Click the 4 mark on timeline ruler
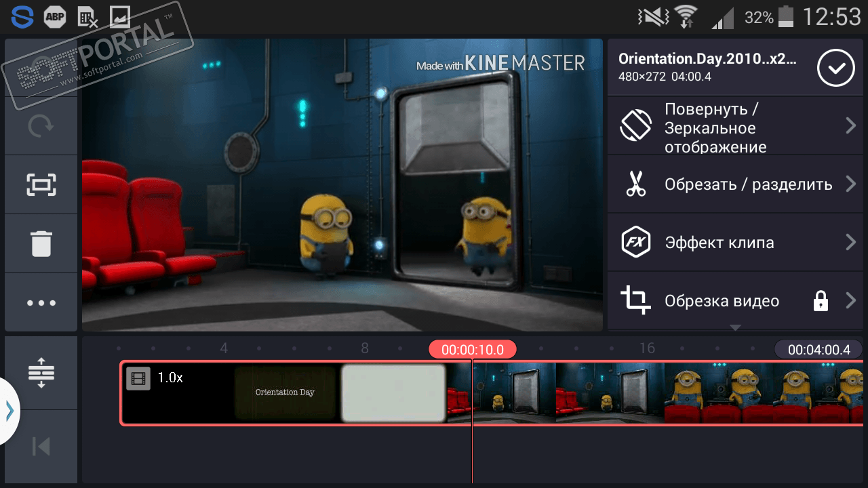868x488 pixels. coord(224,348)
